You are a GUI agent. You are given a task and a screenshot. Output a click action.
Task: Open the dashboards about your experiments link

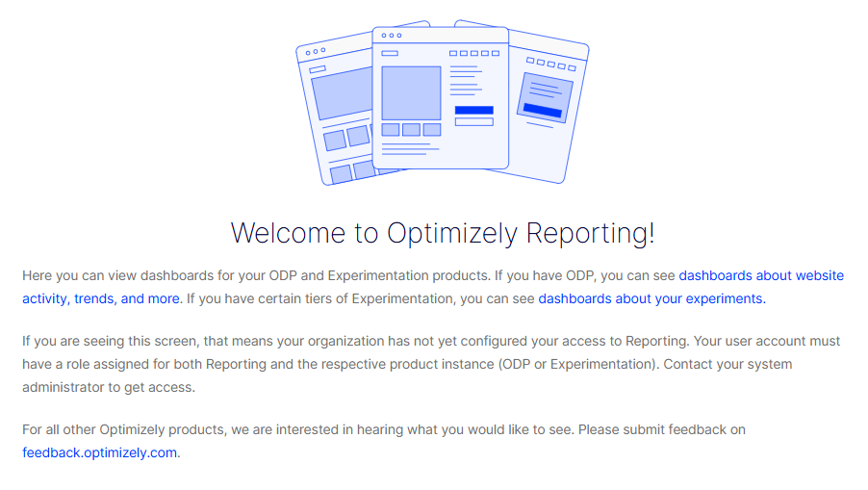tap(651, 299)
